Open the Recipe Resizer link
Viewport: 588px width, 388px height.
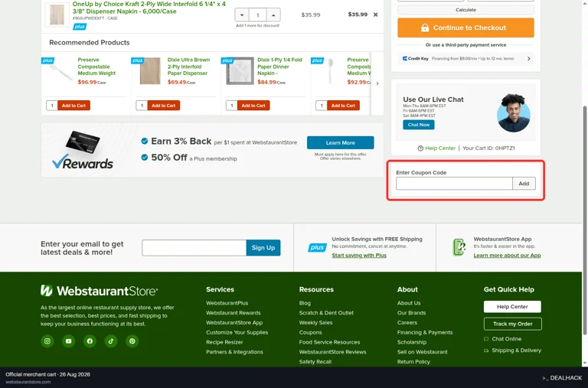224,342
